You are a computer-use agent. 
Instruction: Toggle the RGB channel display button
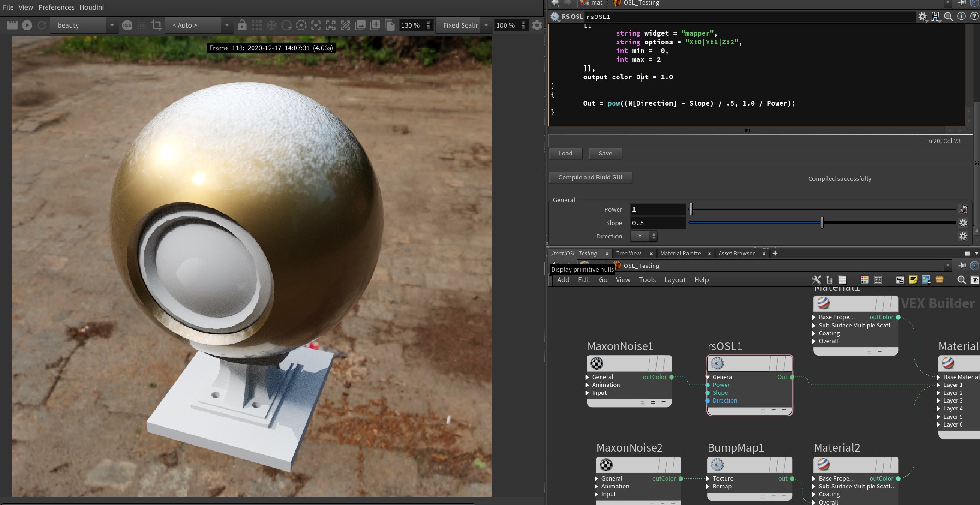(127, 25)
